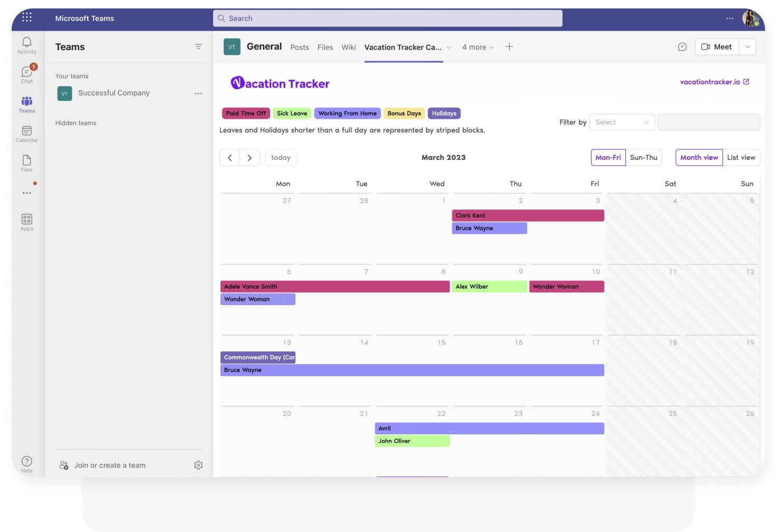783x532 pixels.
Task: Open Vacation Tracker tab chevron menu
Action: pyautogui.click(x=448, y=47)
